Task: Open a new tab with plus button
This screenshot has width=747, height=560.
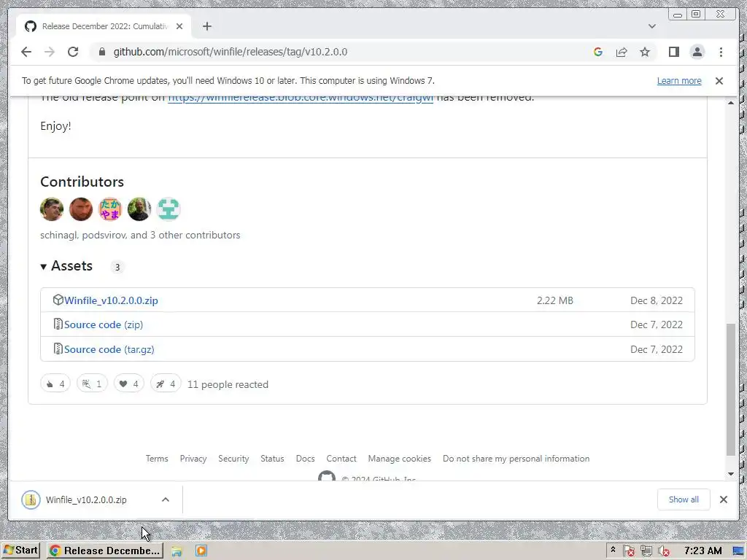Action: click(206, 26)
